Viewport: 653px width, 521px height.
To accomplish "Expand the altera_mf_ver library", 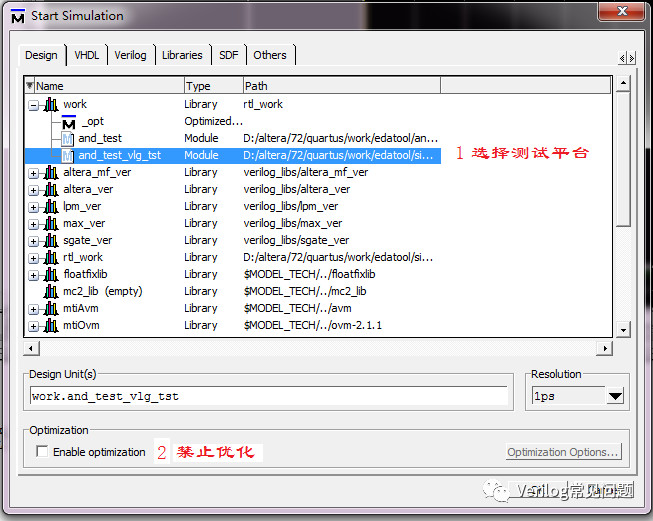I will coord(33,174).
